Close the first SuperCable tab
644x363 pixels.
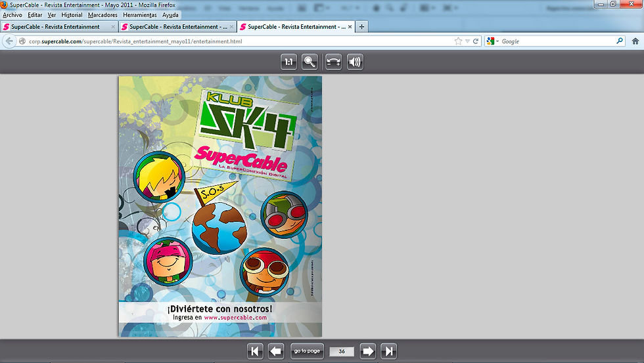coord(113,27)
